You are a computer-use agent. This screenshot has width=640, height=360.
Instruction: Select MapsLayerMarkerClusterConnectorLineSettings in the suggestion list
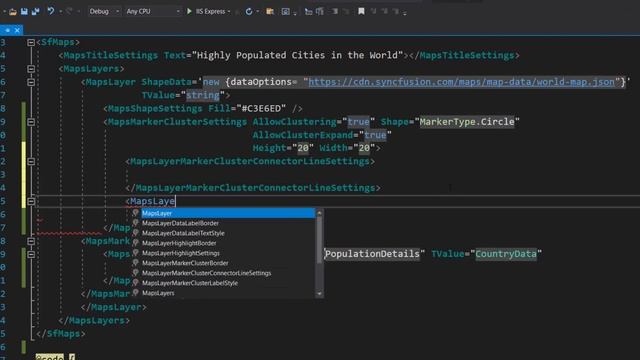click(224, 273)
